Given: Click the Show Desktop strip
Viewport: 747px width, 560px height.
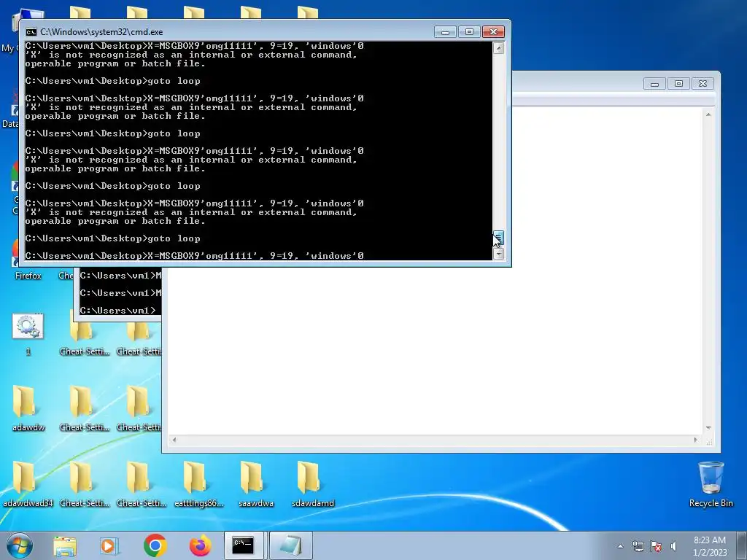Looking at the screenshot, I should tap(741, 545).
